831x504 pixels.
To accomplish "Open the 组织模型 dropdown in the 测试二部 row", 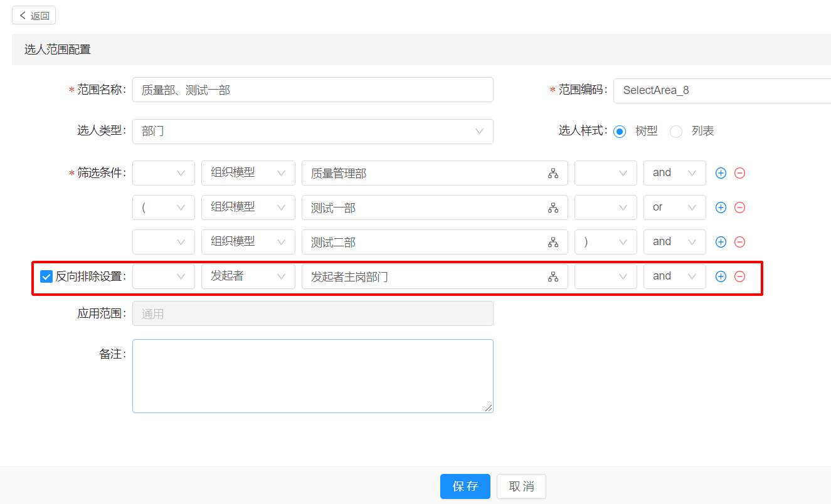I will click(248, 242).
